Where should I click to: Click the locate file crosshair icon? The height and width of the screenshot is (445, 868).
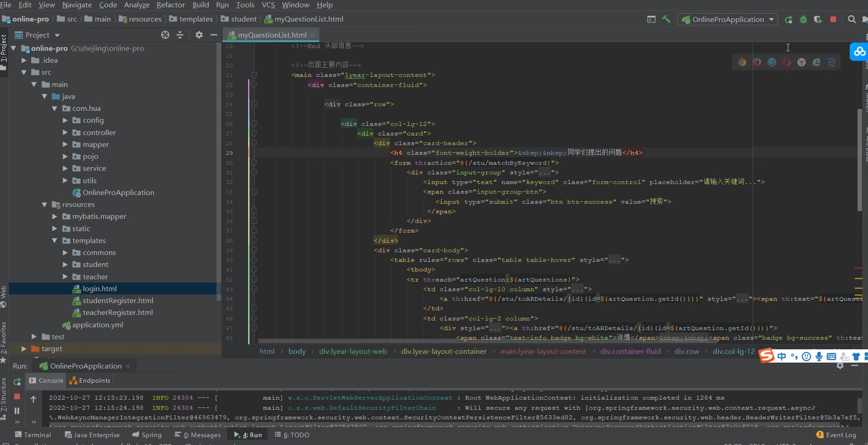(x=165, y=35)
